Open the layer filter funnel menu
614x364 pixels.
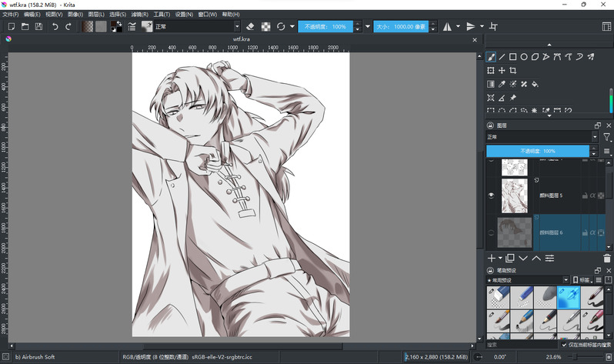tap(606, 137)
